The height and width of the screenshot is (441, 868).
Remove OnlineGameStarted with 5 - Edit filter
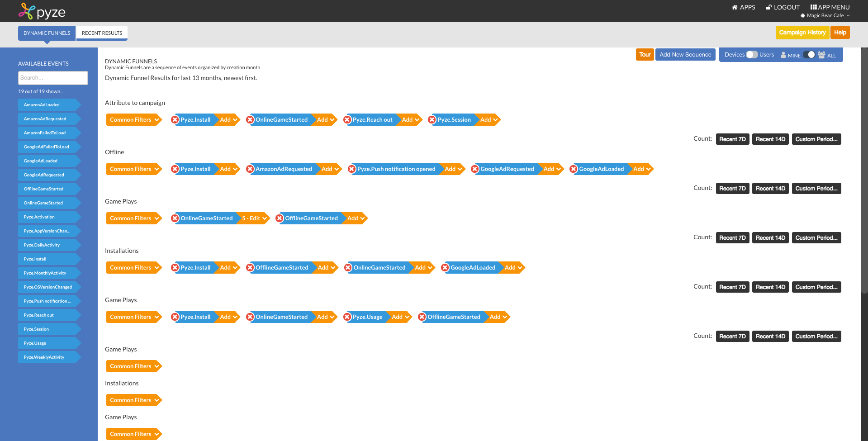[175, 218]
